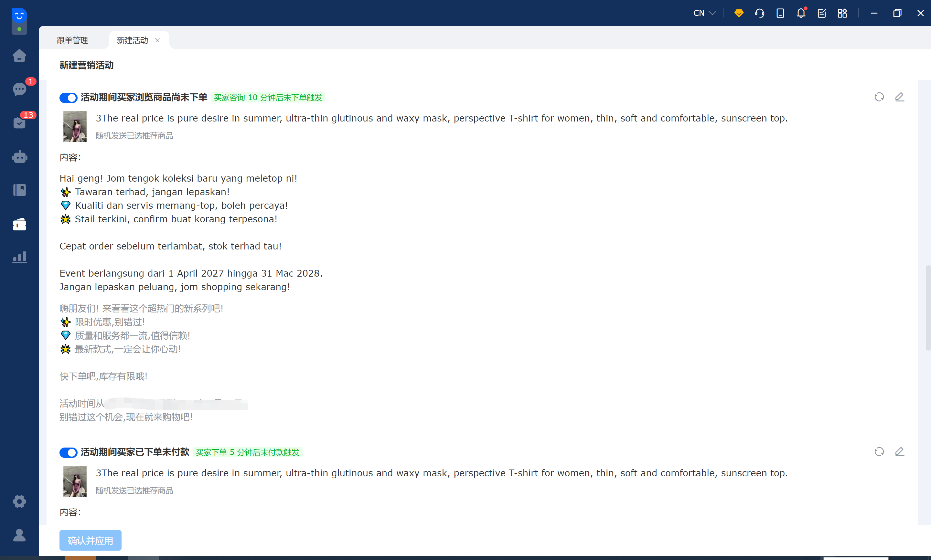Click 'Cepat order sebelum terlambat' line
This screenshot has height=560, width=931.
[171, 246]
